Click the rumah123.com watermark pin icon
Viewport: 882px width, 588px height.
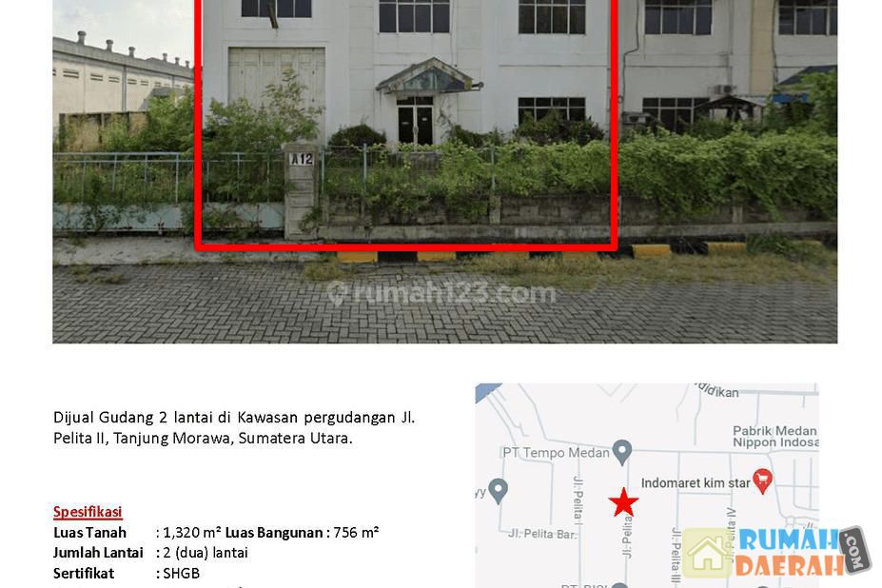[x=338, y=294]
